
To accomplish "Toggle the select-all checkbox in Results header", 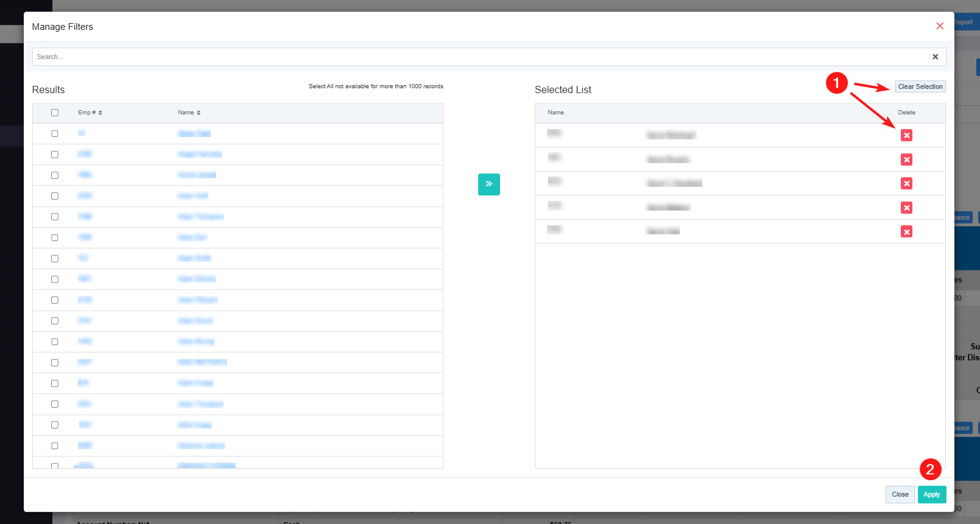I will (55, 113).
